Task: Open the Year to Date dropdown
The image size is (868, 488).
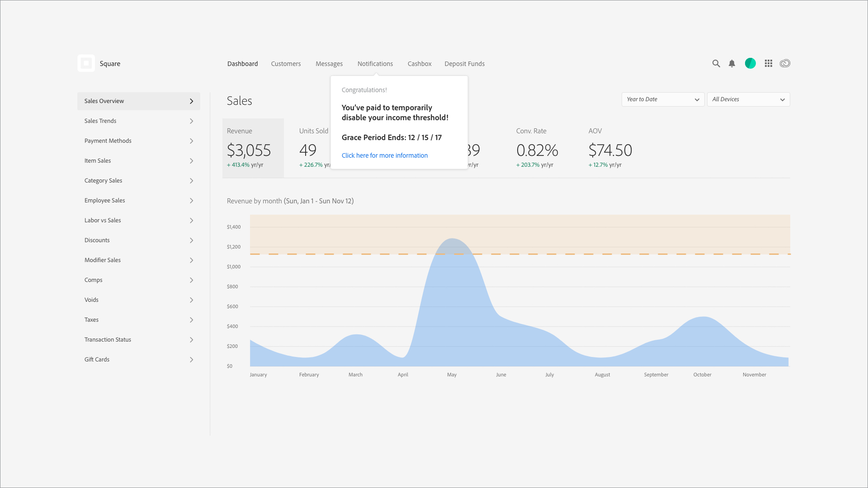Action: coord(662,99)
